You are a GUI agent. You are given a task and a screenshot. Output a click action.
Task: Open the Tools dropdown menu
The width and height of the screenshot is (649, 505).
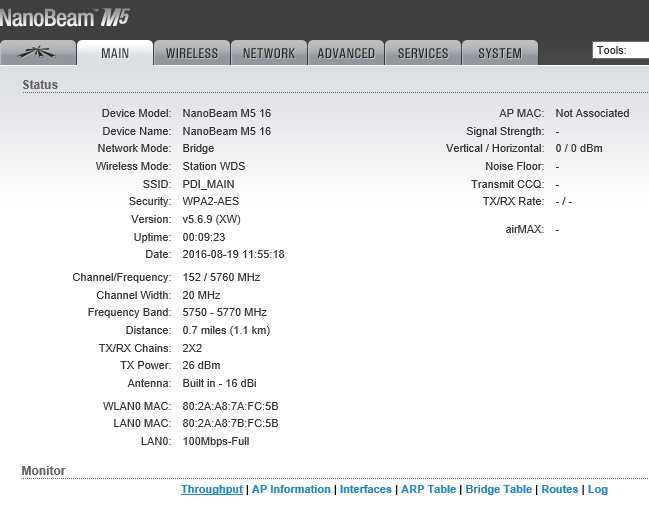(620, 50)
